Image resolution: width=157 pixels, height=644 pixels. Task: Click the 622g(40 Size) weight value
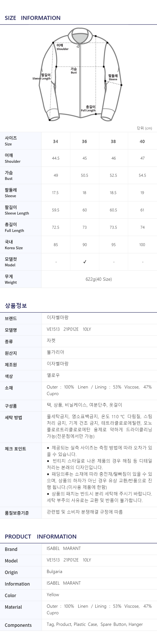(99, 279)
